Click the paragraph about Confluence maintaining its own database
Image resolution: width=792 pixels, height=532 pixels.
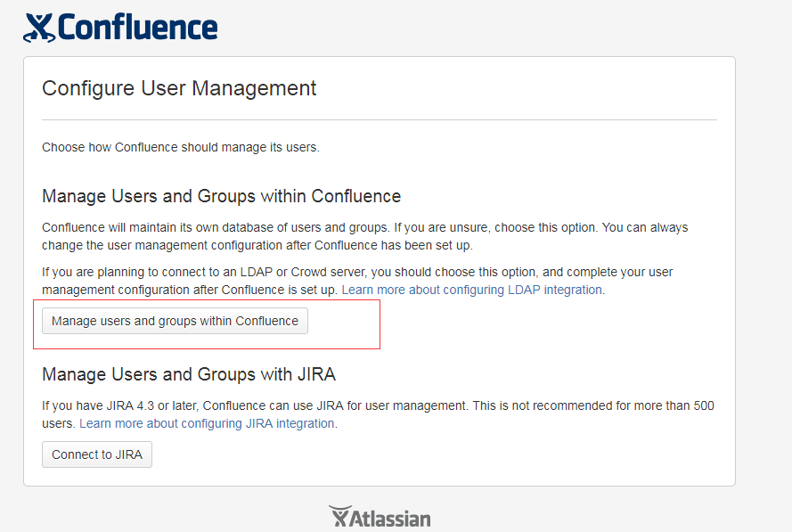364,236
